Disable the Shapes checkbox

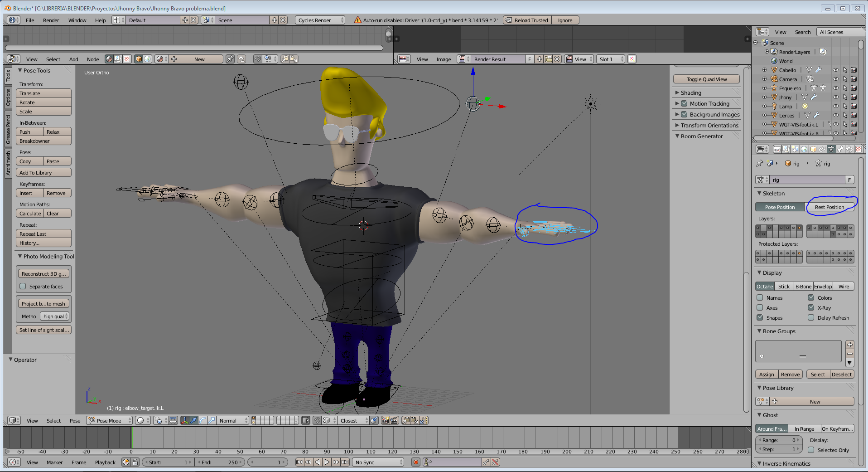tap(760, 317)
